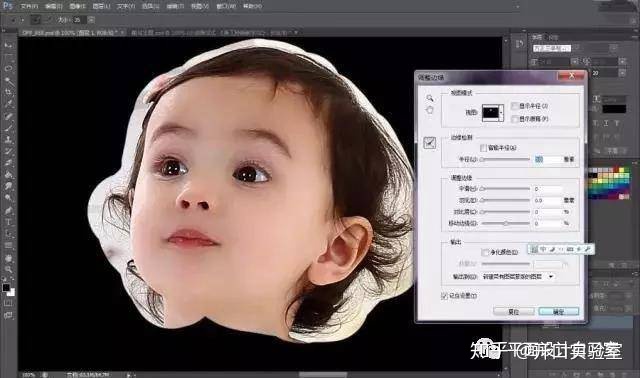Open the 窗口(W) window menu

coord(227,6)
